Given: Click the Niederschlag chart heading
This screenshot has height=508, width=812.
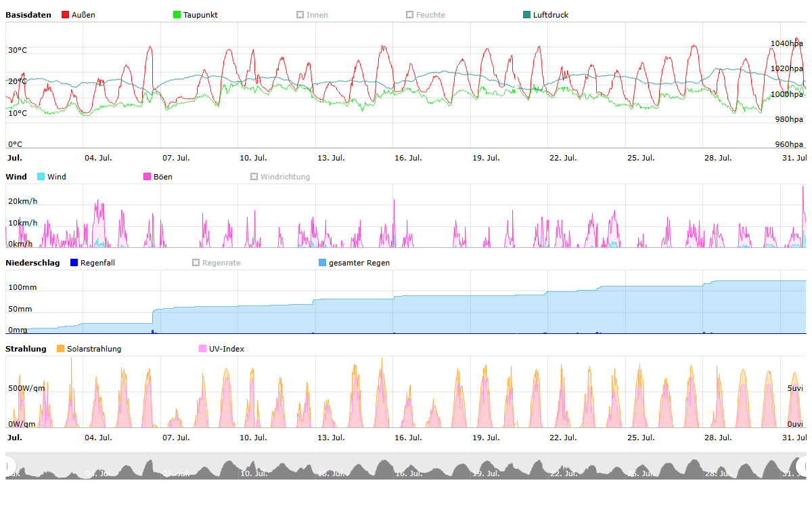Looking at the screenshot, I should click(32, 263).
